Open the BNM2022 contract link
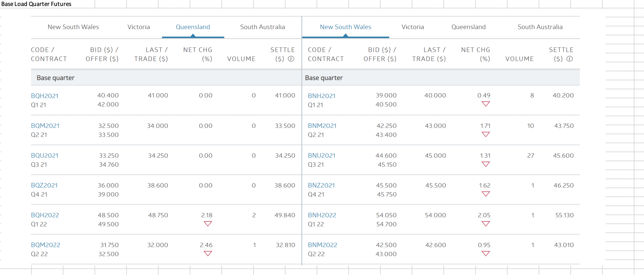The width and height of the screenshot is (644, 275). coord(323,245)
